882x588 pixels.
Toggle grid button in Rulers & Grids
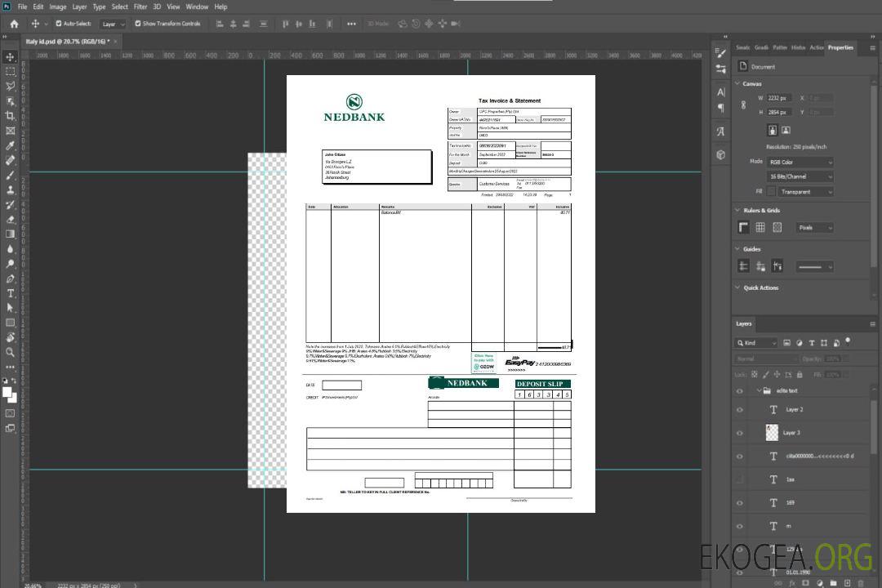click(x=760, y=227)
